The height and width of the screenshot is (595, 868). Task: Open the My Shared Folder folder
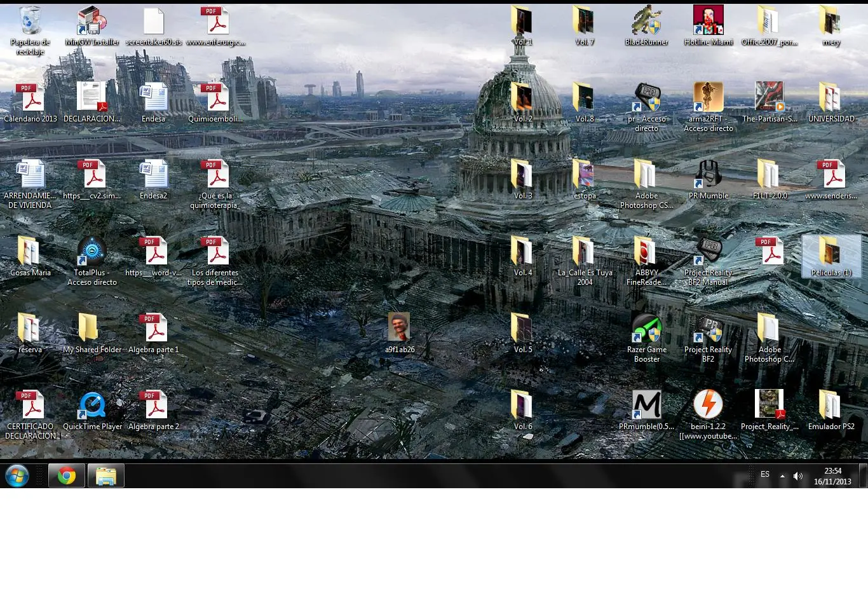tap(92, 334)
